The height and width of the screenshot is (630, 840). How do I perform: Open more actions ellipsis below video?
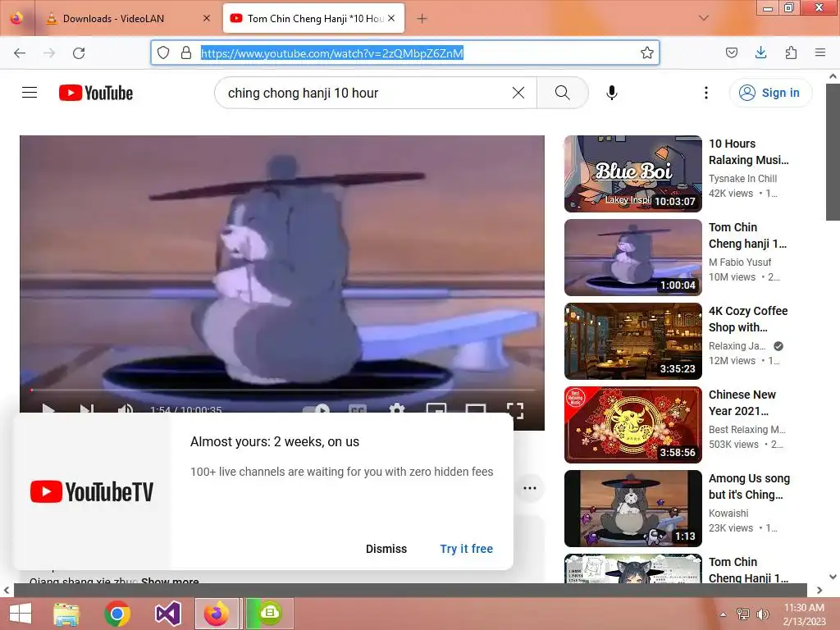coord(530,488)
